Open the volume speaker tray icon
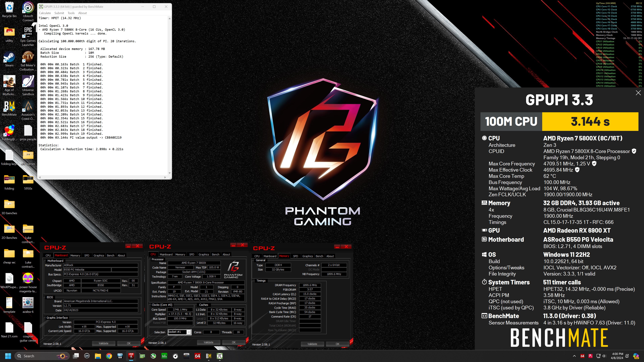 604,356
